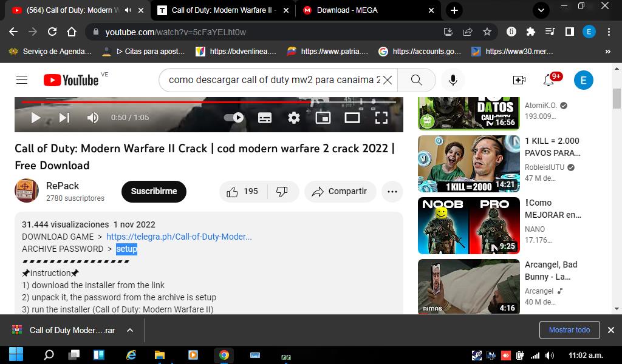
Task: Play the paused YouTube video
Action: pos(35,118)
